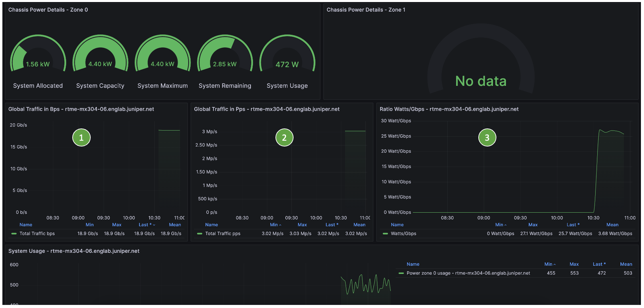Open the Global Traffic in Pps panel title menu

(x=267, y=109)
